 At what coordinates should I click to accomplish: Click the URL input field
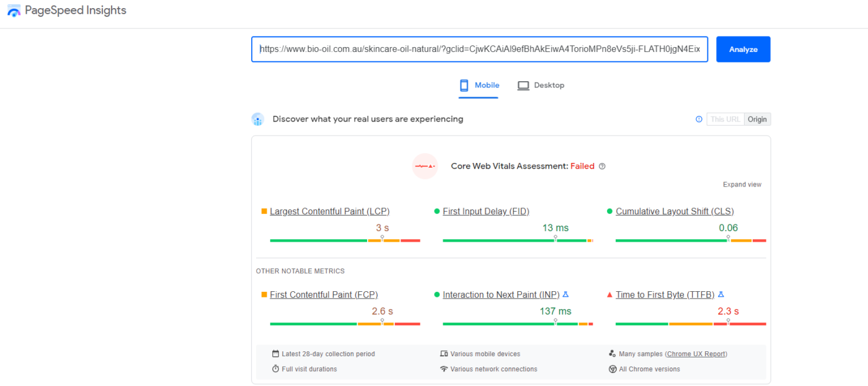coord(479,49)
